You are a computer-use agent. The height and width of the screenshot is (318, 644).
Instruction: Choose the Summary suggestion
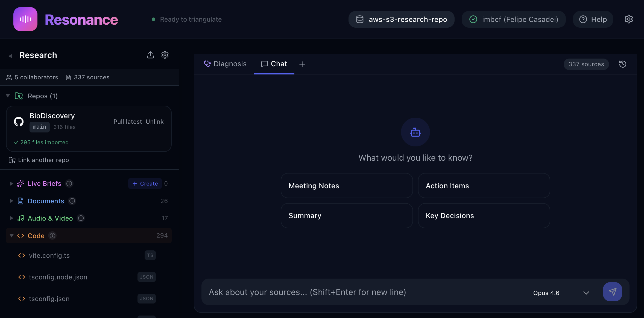coord(347,215)
